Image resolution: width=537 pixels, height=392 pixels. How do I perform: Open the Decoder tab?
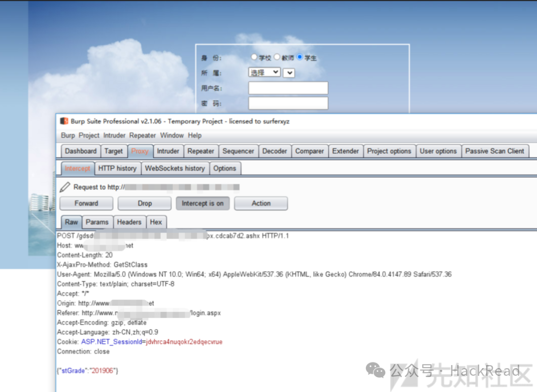coord(275,151)
